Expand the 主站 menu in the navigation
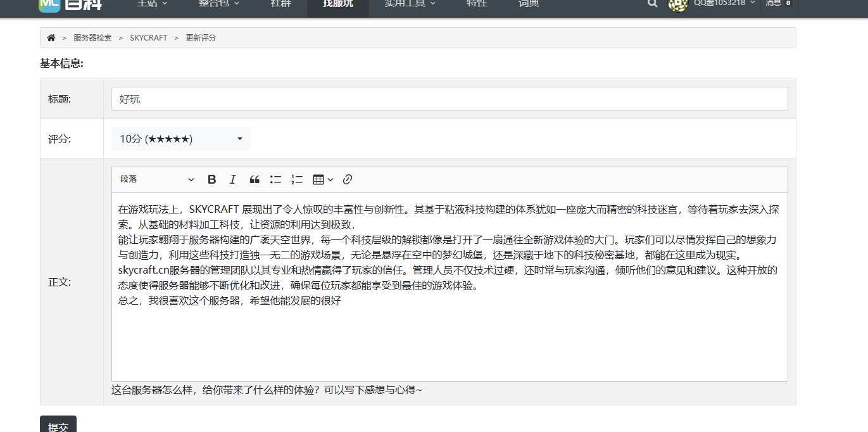The width and height of the screenshot is (868, 432). [153, 4]
